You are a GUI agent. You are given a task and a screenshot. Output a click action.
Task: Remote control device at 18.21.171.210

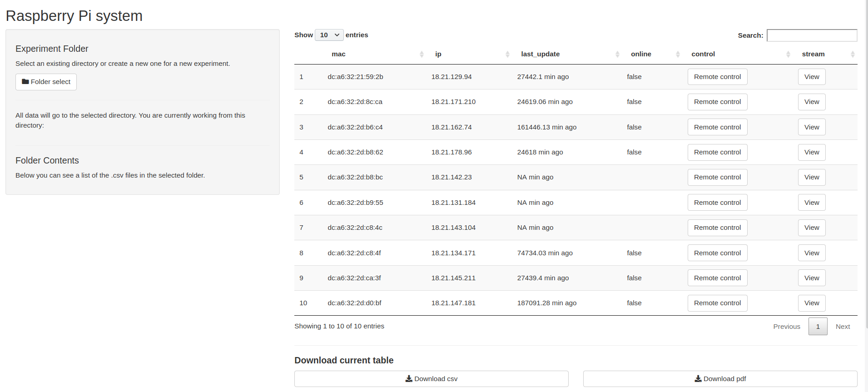click(717, 102)
